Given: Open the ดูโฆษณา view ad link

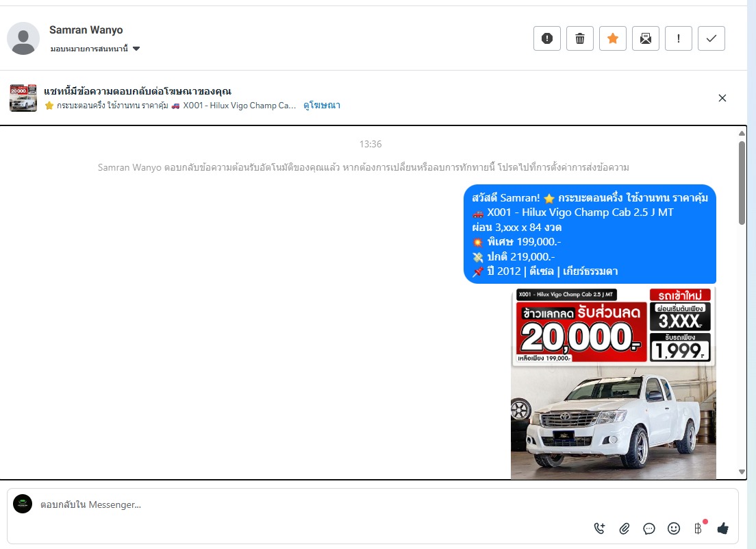Looking at the screenshot, I should 322,105.
